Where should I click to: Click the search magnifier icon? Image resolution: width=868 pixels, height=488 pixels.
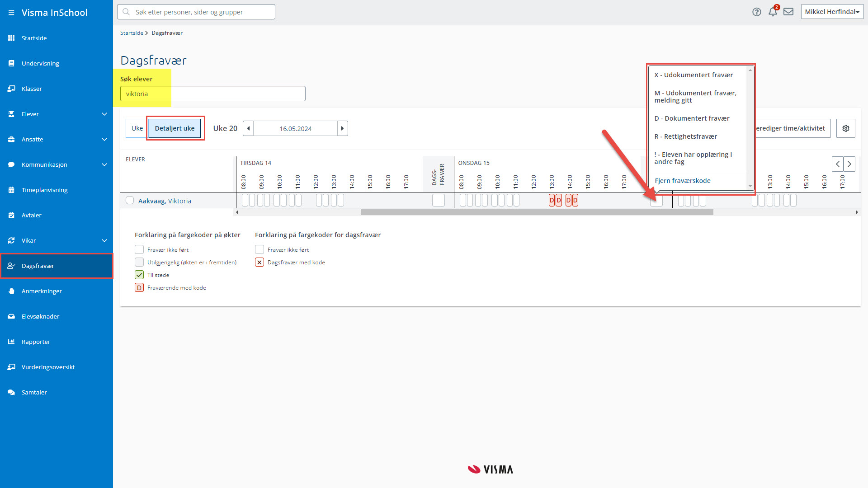click(x=126, y=12)
